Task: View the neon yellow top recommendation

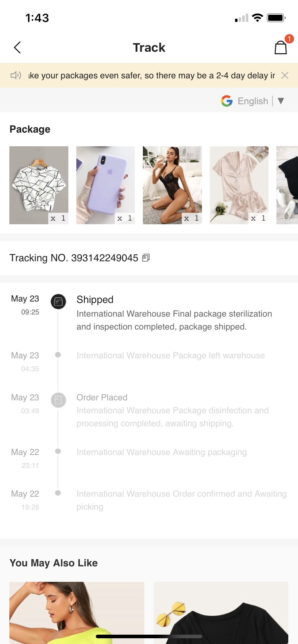Action: 77,613
